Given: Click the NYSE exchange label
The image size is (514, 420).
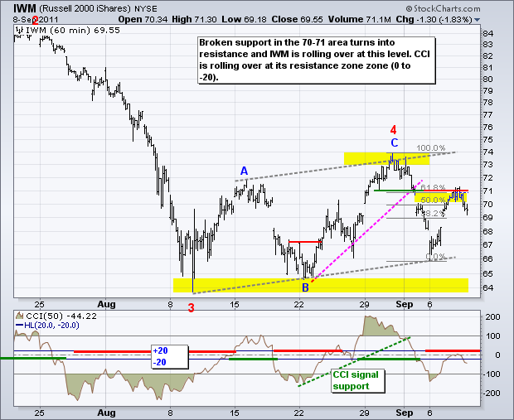Looking at the screenshot, I should [146, 9].
